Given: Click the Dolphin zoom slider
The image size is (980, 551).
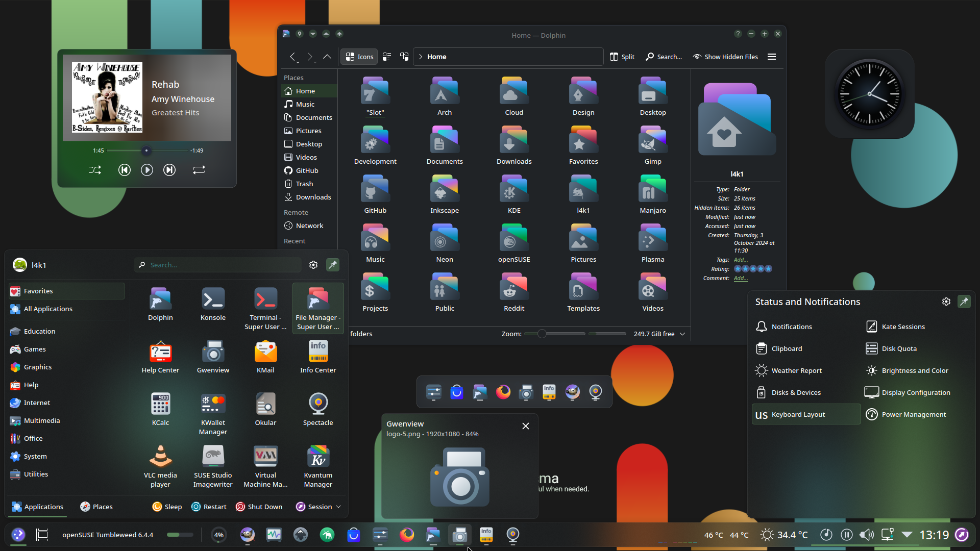Looking at the screenshot, I should point(555,334).
